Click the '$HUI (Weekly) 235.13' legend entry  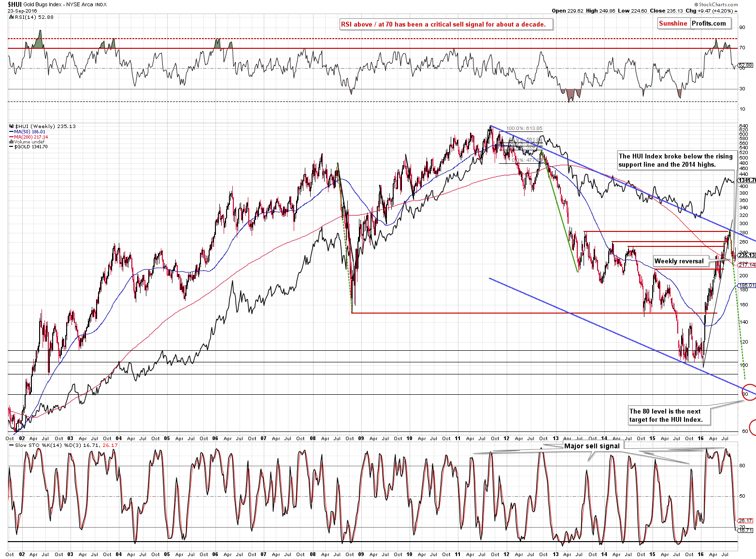click(45, 127)
